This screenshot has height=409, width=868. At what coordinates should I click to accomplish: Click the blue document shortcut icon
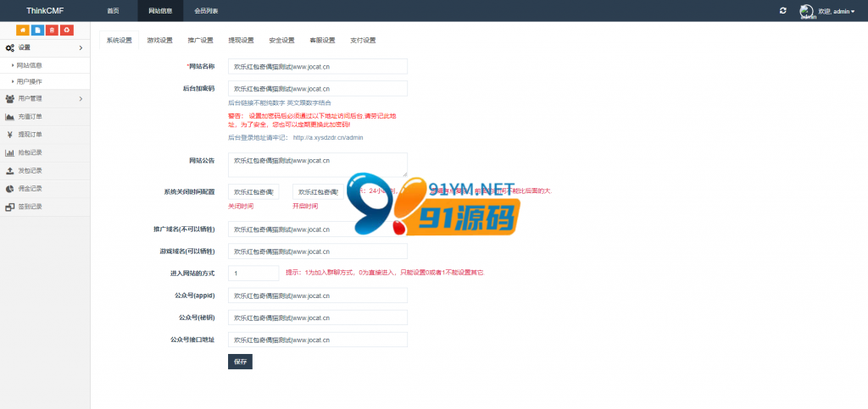point(37,30)
